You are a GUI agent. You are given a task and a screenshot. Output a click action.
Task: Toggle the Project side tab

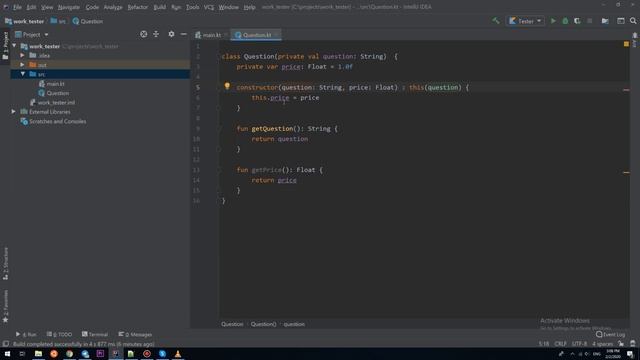(x=5, y=45)
